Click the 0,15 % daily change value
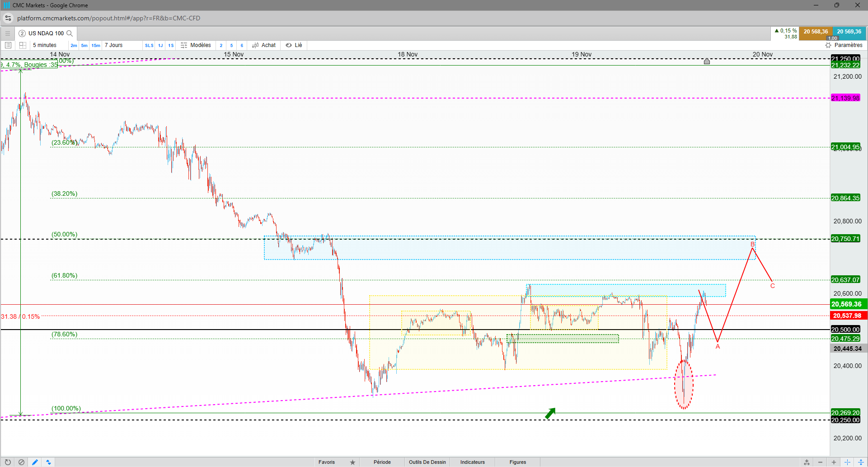The width and height of the screenshot is (868, 467). [x=788, y=31]
